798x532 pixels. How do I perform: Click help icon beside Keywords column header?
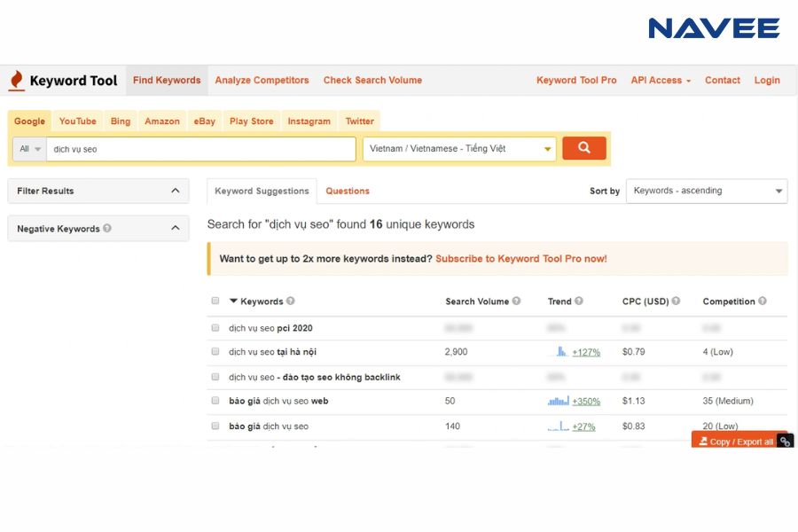pos(290,301)
